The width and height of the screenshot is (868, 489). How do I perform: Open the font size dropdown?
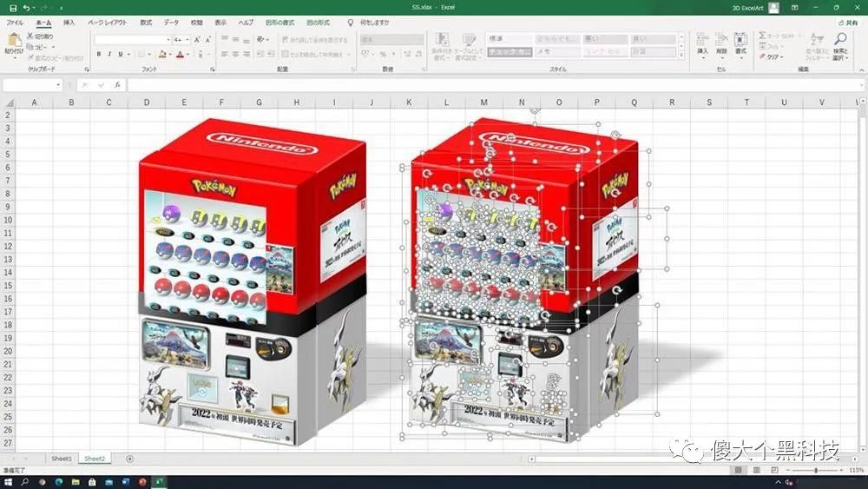(x=187, y=40)
